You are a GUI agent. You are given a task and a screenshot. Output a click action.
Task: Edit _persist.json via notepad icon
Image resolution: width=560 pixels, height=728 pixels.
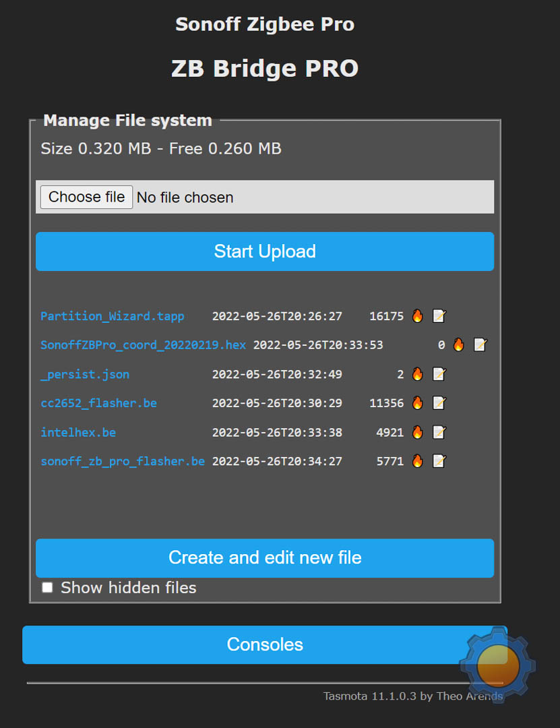tap(439, 373)
